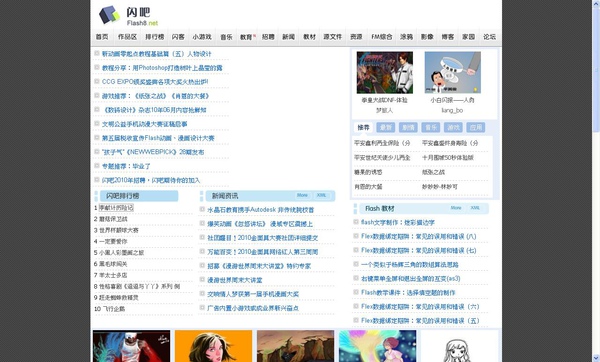Screen dimensions: 600x362
Task: Open ranking item 10 飞行企鹅
Action: (x=113, y=309)
